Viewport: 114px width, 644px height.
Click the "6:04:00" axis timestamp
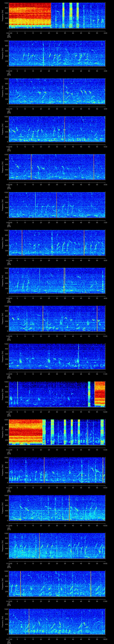(9, 147)
